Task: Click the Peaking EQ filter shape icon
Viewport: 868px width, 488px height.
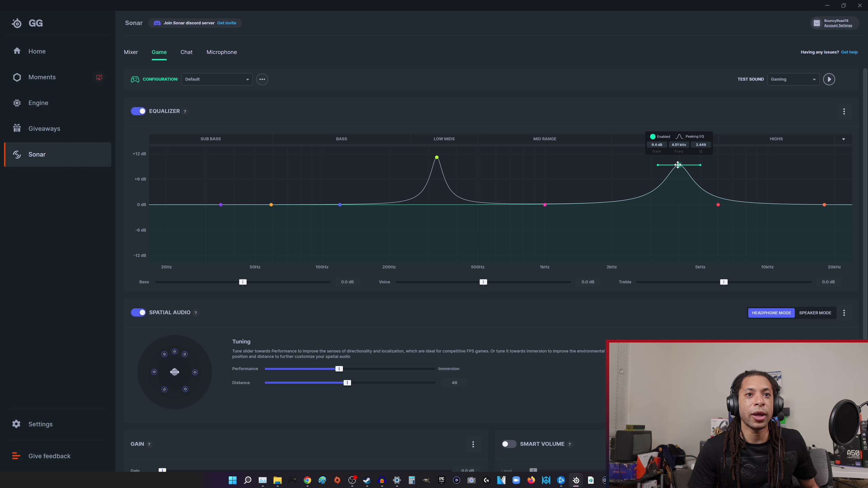Action: pyautogui.click(x=679, y=136)
